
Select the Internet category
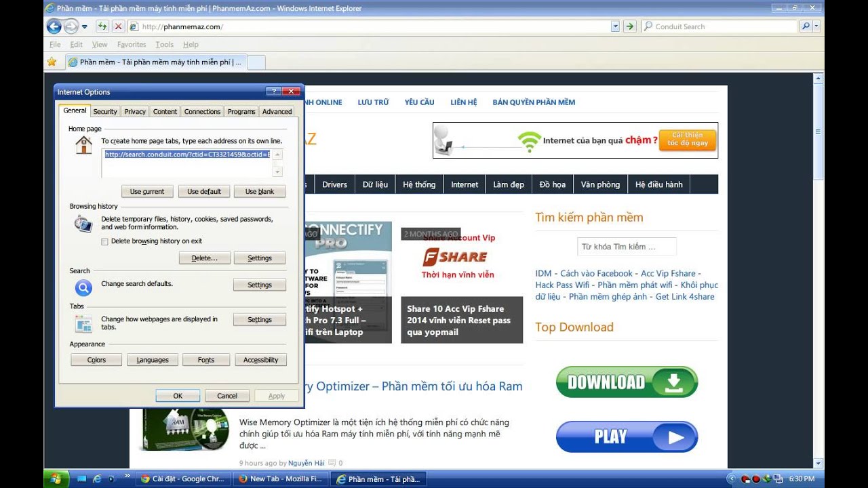[465, 184]
